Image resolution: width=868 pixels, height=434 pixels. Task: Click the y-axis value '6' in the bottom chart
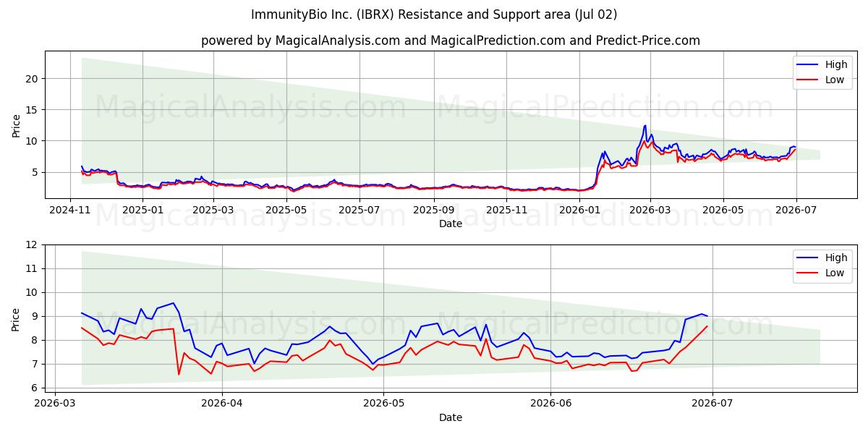[x=35, y=388]
